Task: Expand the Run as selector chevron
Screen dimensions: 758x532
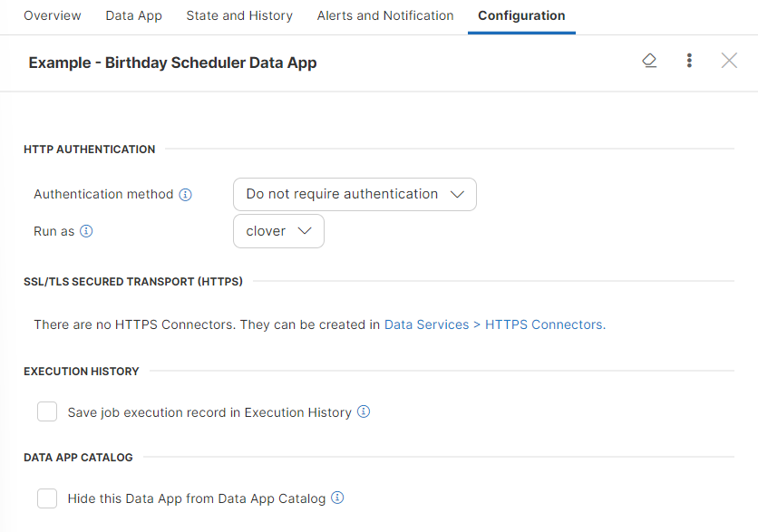Action: point(304,231)
